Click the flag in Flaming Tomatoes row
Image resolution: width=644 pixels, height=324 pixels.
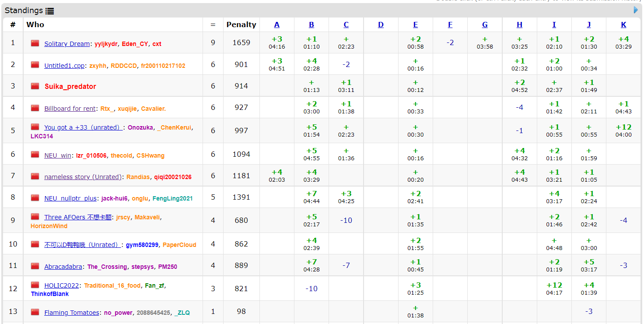pos(35,312)
